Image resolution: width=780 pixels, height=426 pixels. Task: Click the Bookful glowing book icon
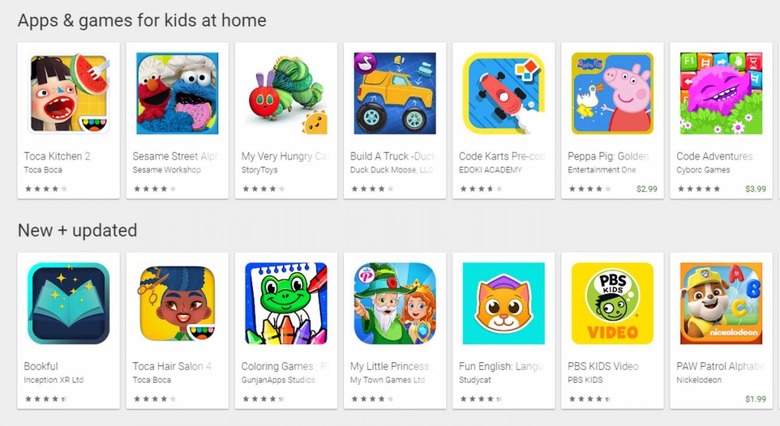(69, 304)
